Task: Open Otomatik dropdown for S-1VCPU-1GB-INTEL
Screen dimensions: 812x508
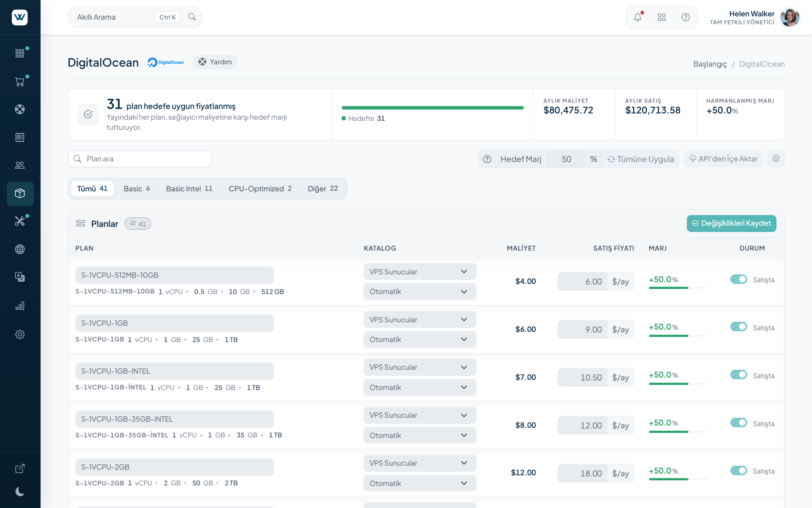Action: click(420, 387)
